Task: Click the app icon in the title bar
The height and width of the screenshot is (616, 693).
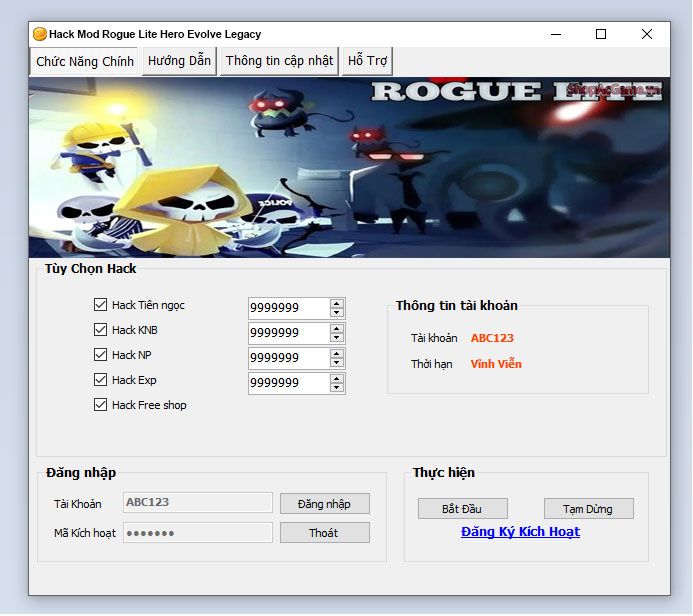Action: click(x=40, y=34)
